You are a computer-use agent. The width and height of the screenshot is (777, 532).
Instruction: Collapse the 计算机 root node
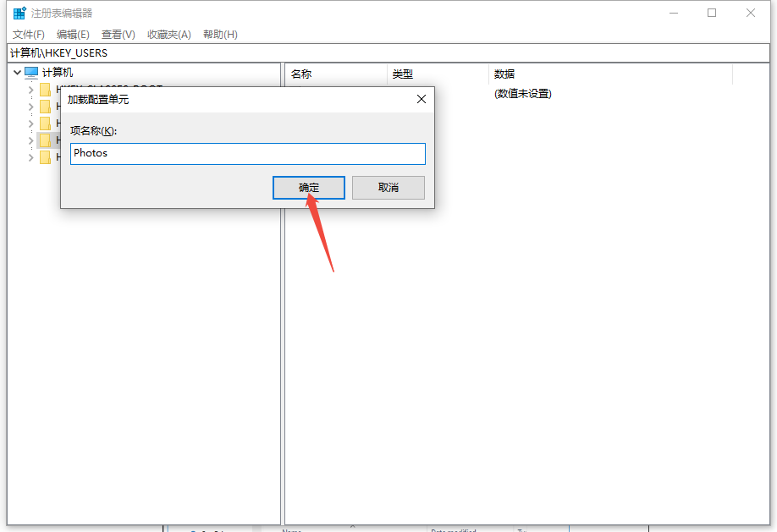click(17, 73)
